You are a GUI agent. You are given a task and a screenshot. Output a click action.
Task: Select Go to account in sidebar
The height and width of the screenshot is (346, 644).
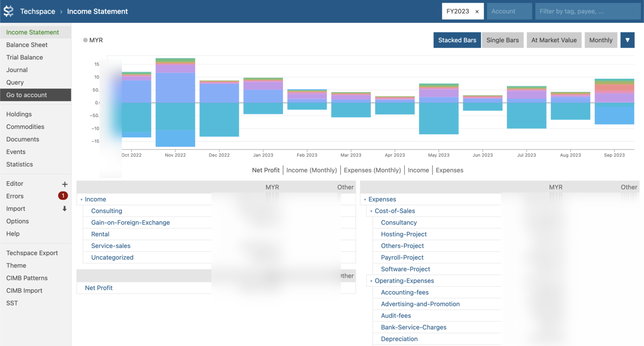(x=27, y=95)
